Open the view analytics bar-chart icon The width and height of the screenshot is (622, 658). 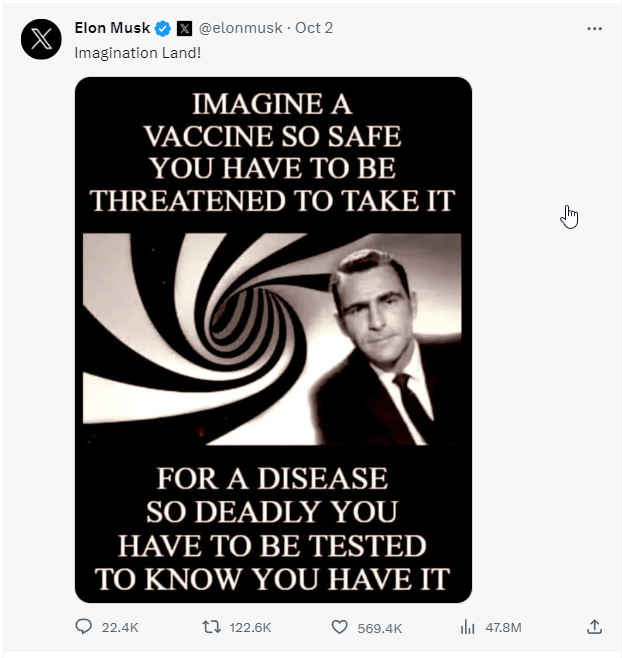pos(467,627)
